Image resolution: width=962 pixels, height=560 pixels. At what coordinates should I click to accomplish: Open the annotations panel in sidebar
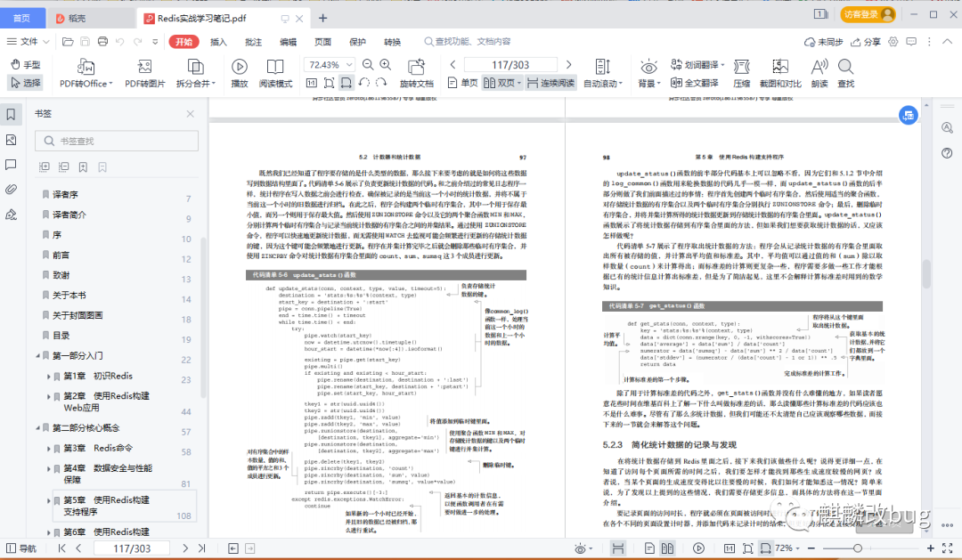[11, 165]
